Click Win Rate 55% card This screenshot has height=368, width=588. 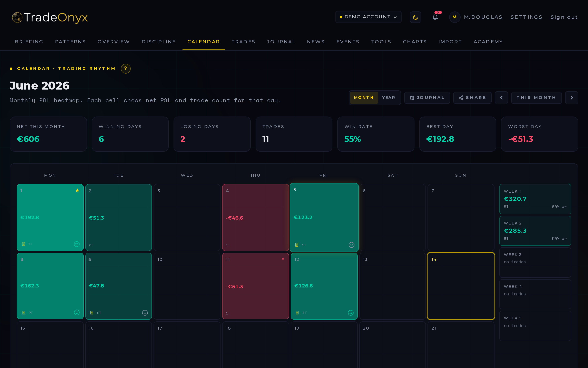coord(376,134)
